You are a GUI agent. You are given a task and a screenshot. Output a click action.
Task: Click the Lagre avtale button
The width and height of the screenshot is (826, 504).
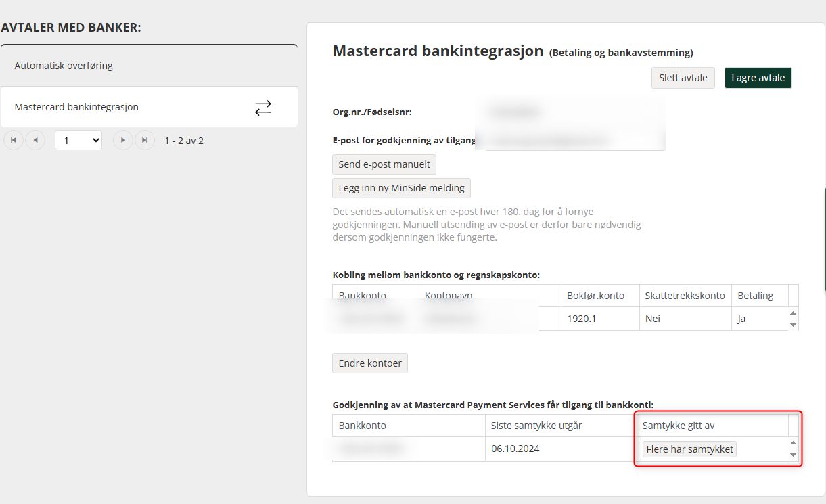[758, 78]
